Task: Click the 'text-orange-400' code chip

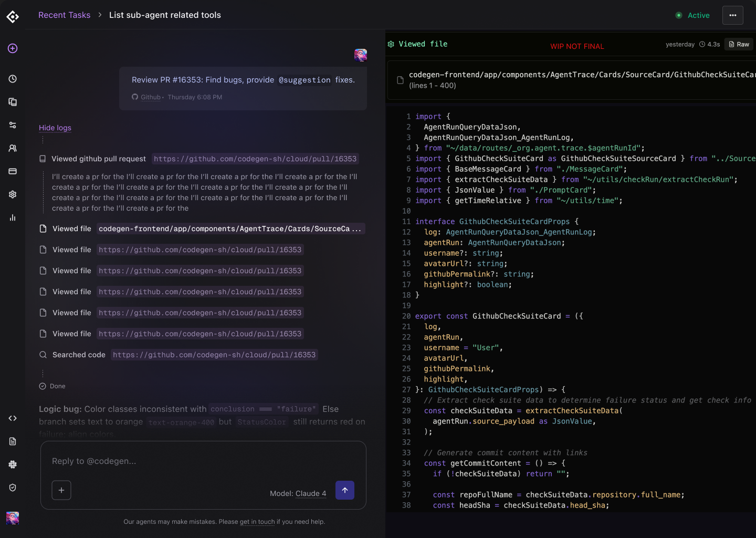Action: [x=181, y=422]
